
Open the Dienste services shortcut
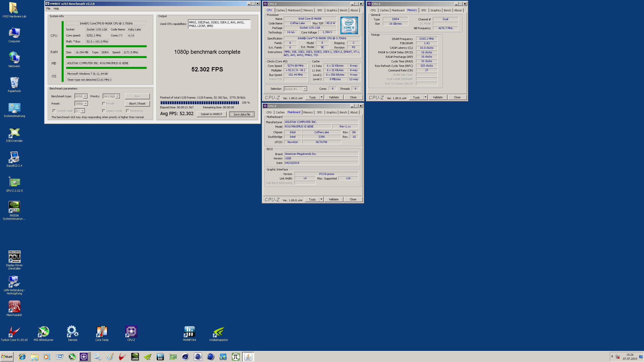[73, 333]
